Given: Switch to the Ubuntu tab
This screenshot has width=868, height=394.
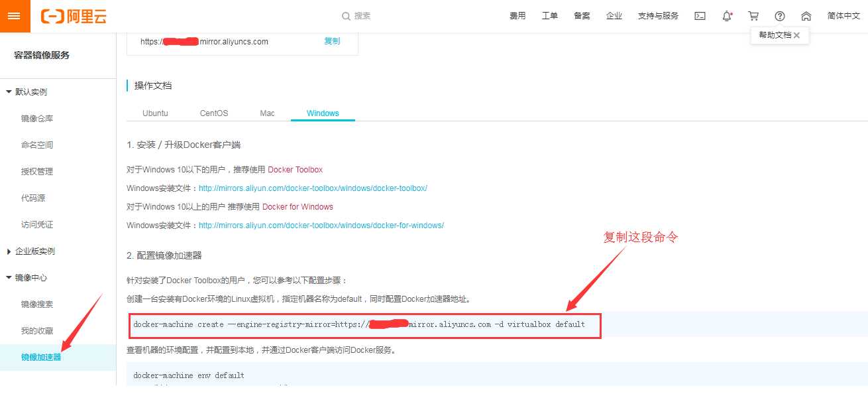Looking at the screenshot, I should pyautogui.click(x=155, y=113).
